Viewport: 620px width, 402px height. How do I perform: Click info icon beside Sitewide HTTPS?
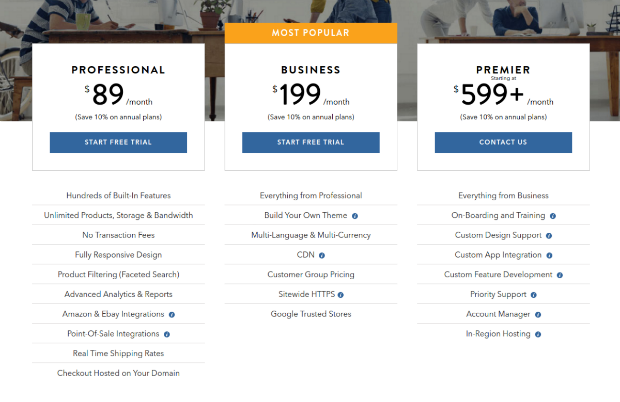point(341,295)
